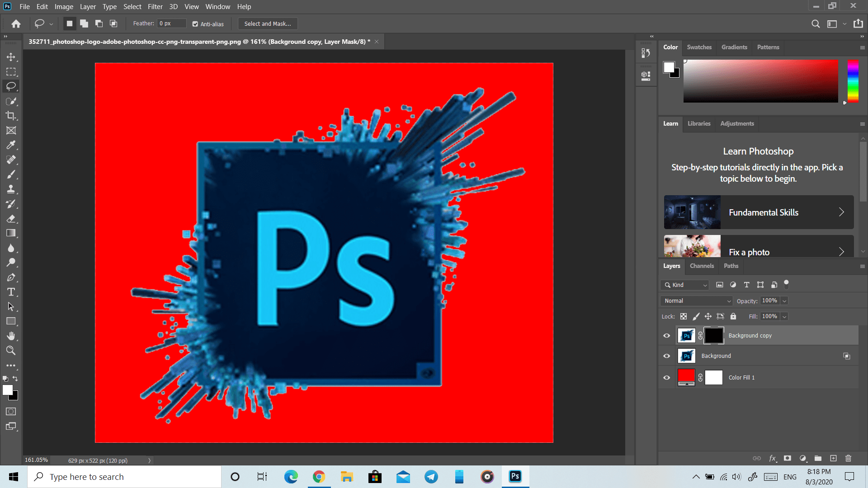Switch to the Swatches tab
Viewport: 868px width, 488px height.
[x=699, y=47]
